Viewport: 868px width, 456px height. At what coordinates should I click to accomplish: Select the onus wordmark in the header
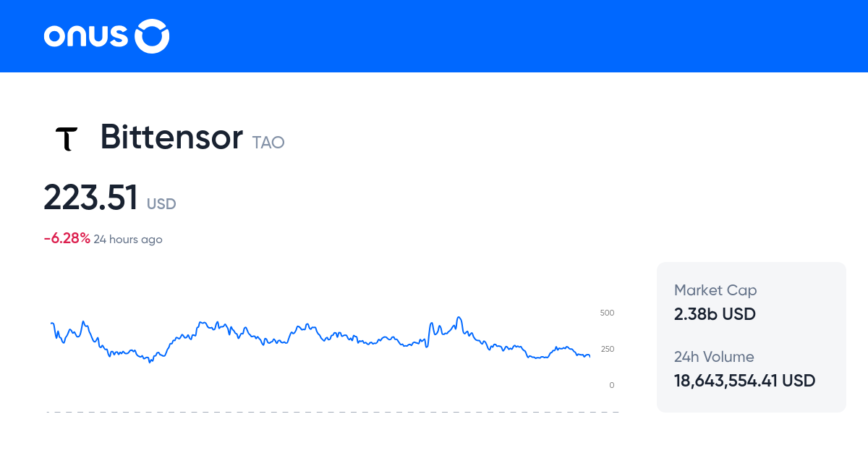pyautogui.click(x=87, y=35)
